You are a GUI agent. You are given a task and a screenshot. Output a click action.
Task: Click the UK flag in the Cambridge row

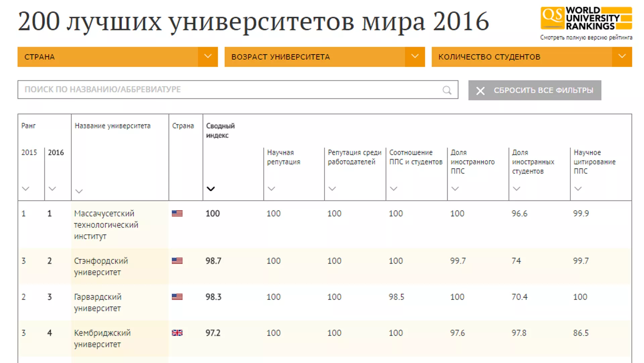(x=177, y=333)
